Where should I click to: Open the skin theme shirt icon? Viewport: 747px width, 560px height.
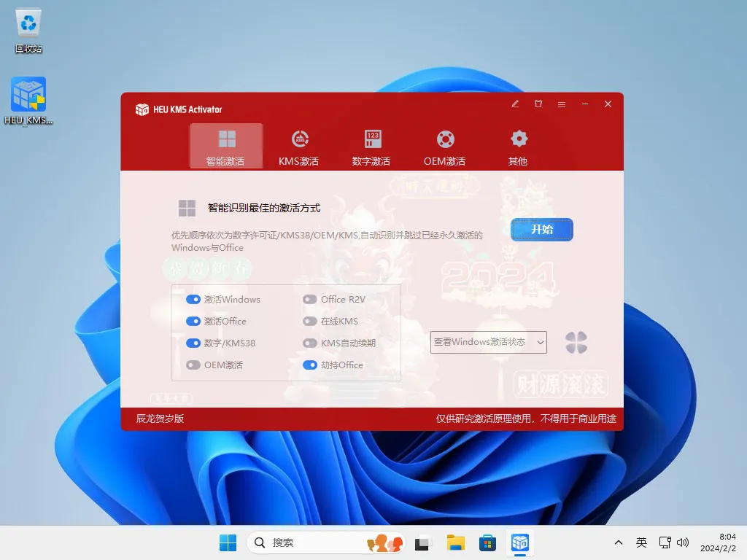point(538,104)
